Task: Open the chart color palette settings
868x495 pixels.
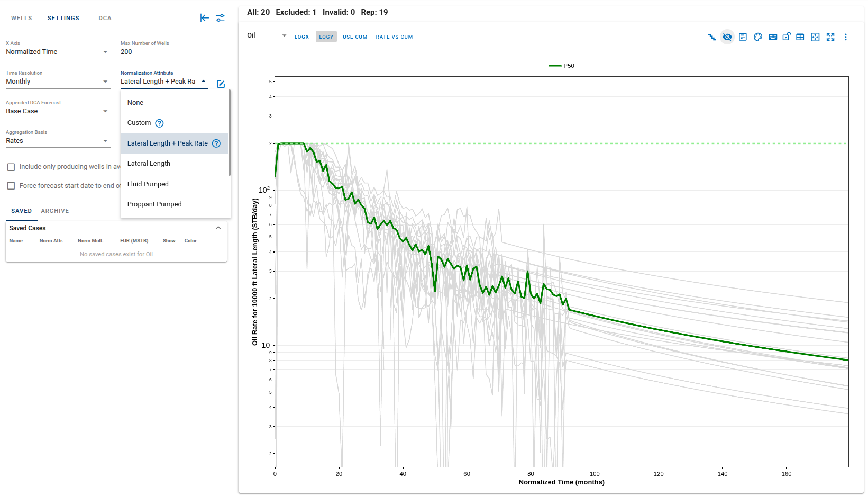Action: coord(757,37)
